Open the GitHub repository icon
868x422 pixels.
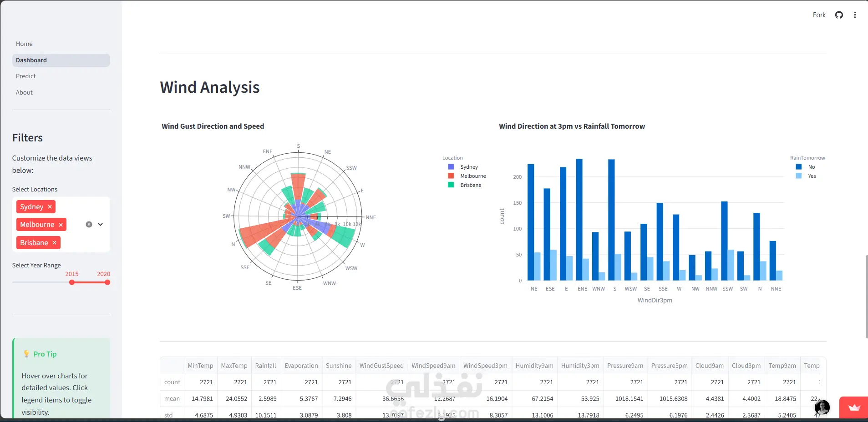pyautogui.click(x=839, y=15)
